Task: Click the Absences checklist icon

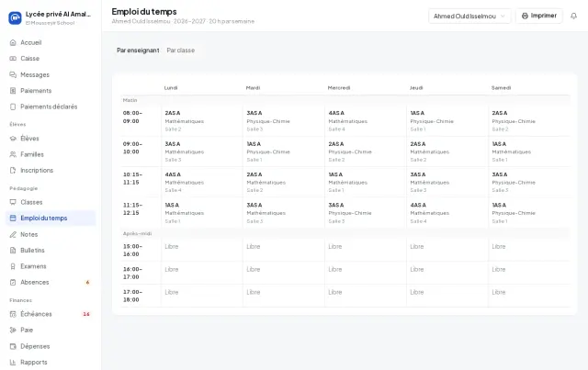Action: tap(13, 282)
